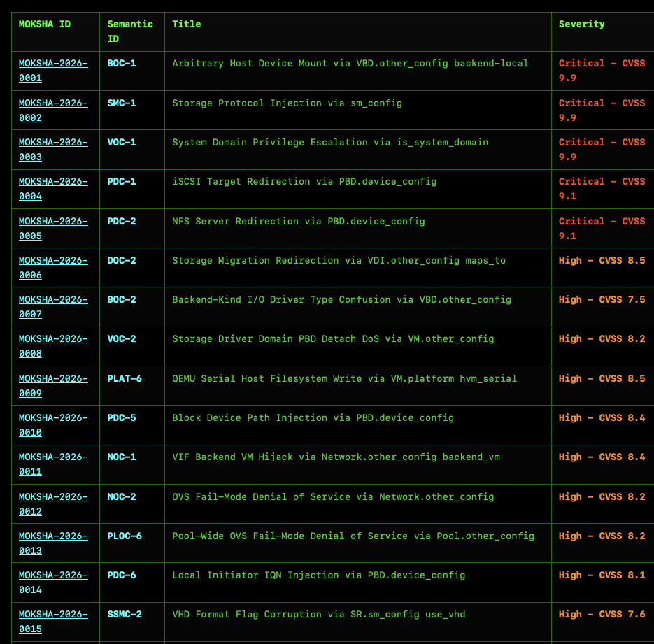Click the Critical CVSS 9.9 severity for BOC-1
Screen dimensions: 654x644
point(602,71)
